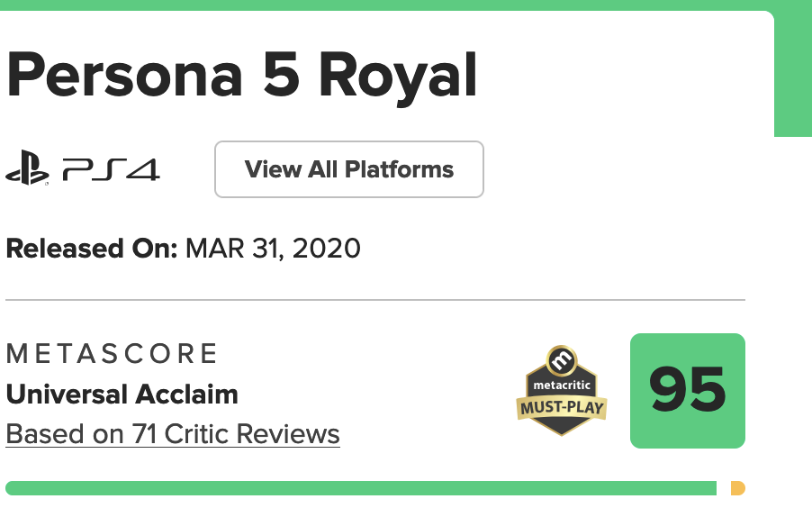Click the PlayStation logo icon
812x517 pixels.
[27, 168]
